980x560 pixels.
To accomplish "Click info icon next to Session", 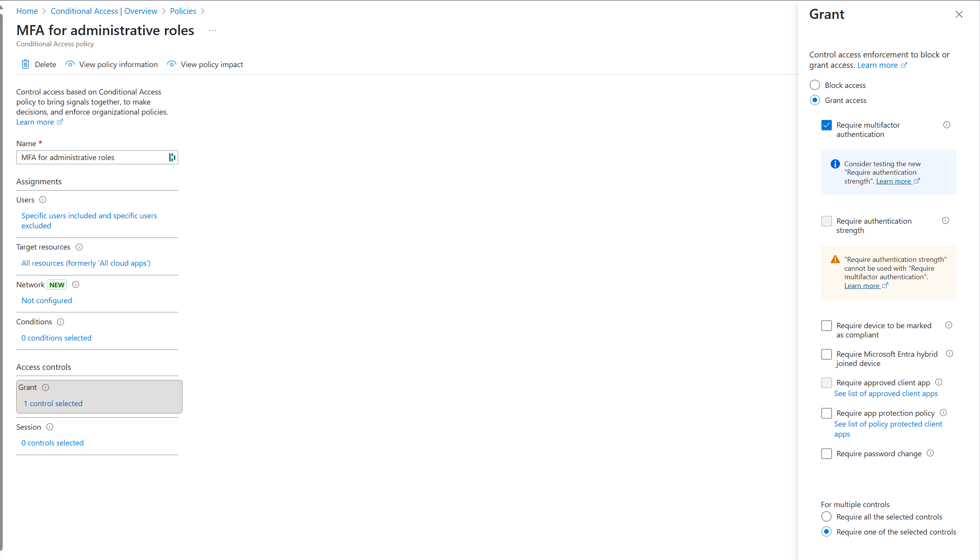I will click(x=50, y=427).
